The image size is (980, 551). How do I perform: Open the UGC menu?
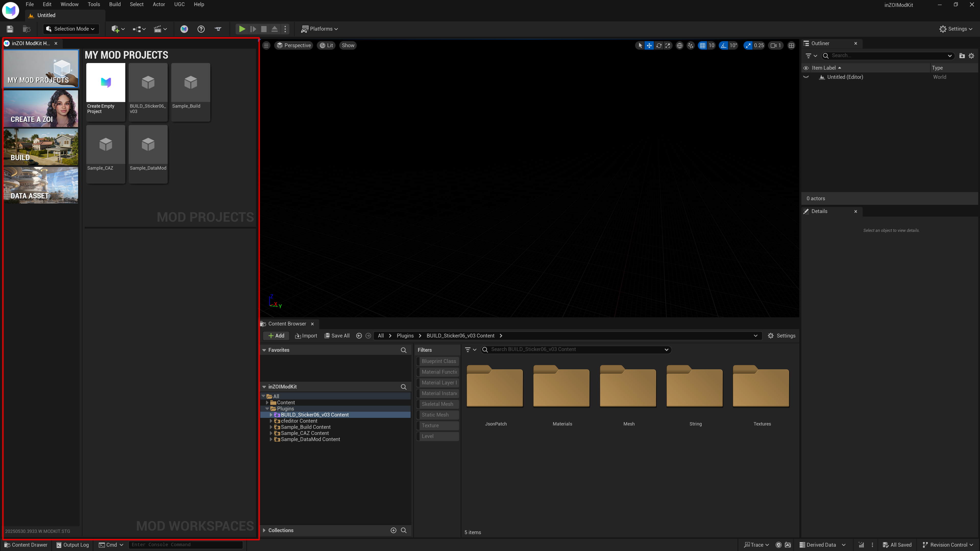179,4
